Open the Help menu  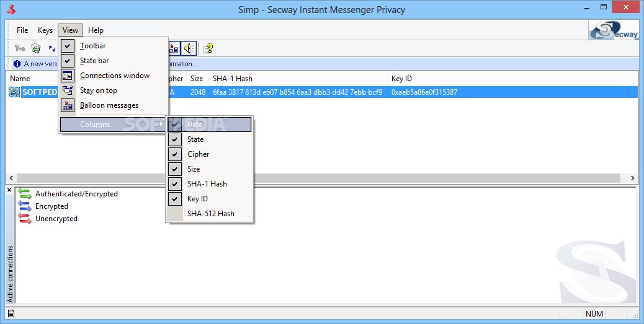point(96,30)
